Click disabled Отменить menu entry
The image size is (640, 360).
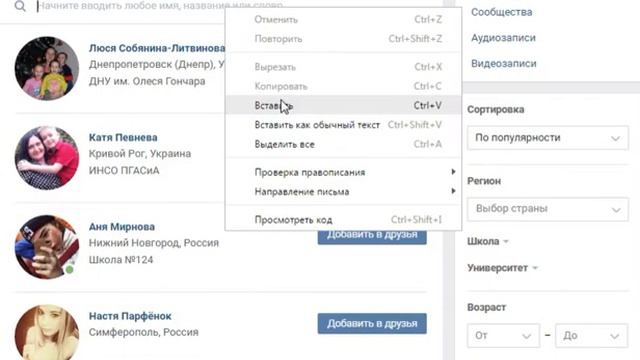pyautogui.click(x=343, y=19)
